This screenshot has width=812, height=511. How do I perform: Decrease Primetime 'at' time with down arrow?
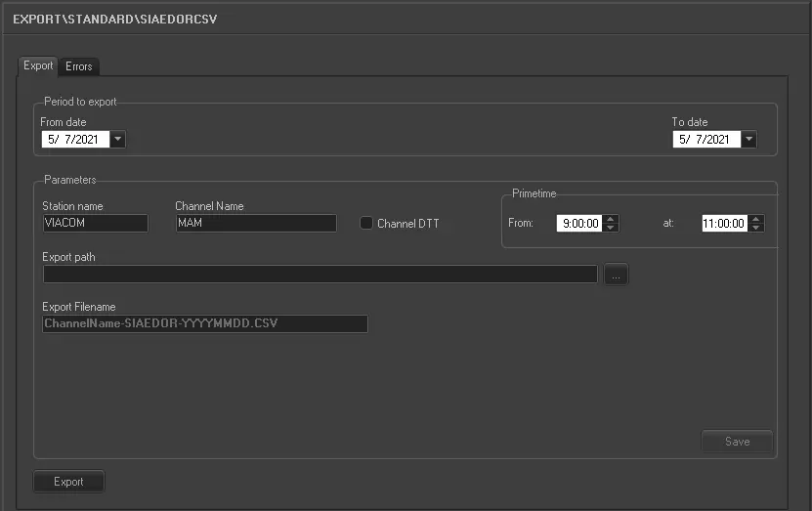pyautogui.click(x=756, y=228)
